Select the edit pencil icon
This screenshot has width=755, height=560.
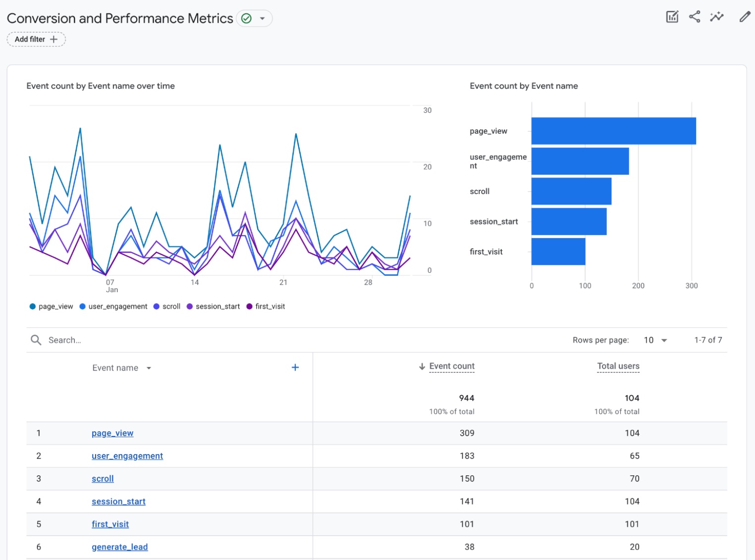click(x=745, y=16)
